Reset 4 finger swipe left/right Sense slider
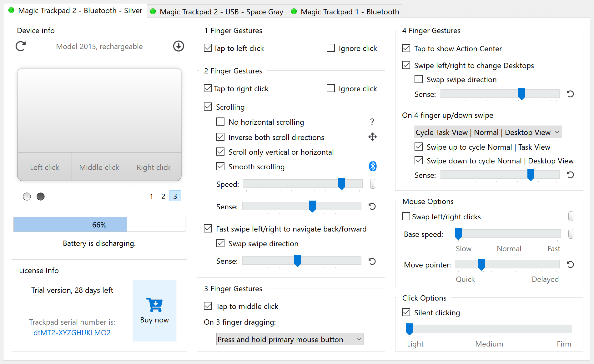594x364 pixels. point(570,94)
